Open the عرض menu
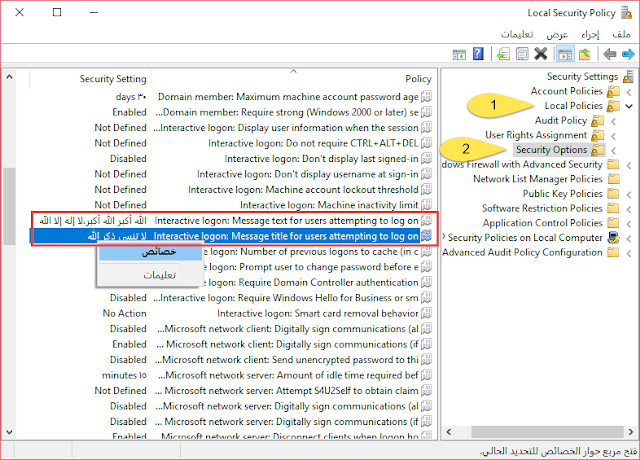This screenshot has width=640, height=460. point(557,34)
